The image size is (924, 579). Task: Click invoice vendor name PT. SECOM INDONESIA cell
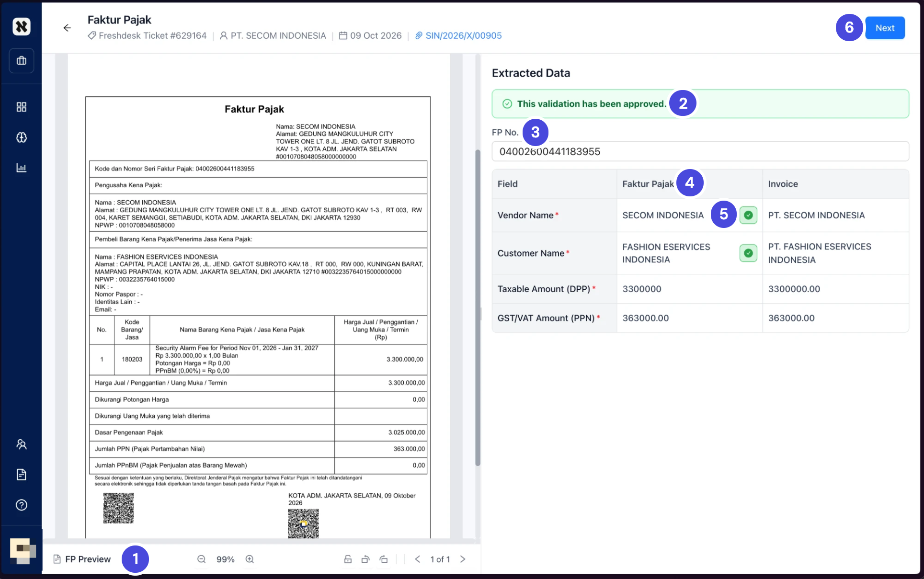pyautogui.click(x=835, y=215)
